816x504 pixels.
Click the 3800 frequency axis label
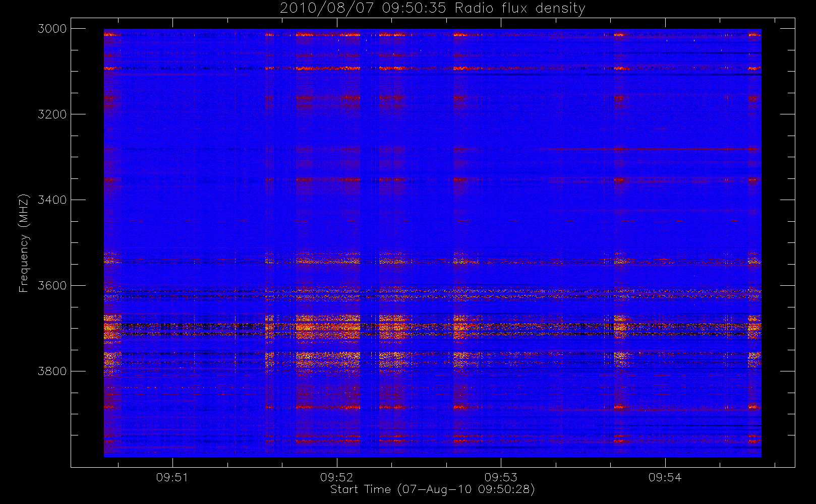[52, 371]
